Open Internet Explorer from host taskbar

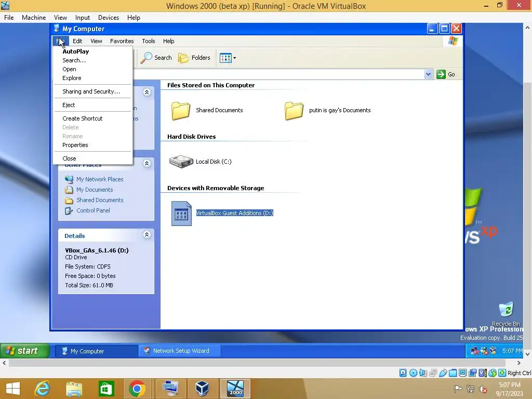pos(43,389)
